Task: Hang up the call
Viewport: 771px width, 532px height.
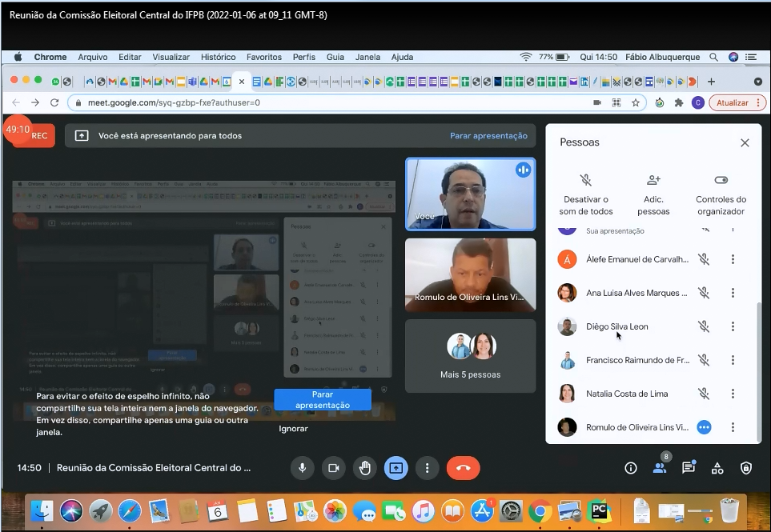Action: coord(463,468)
